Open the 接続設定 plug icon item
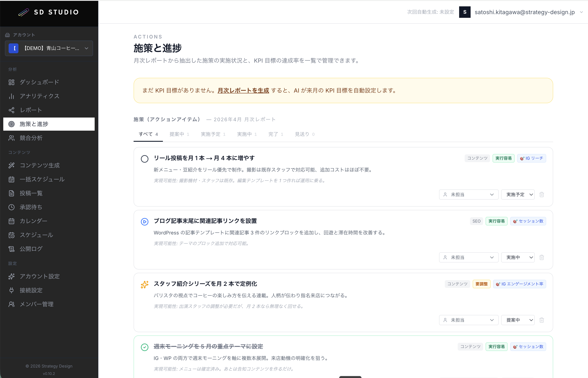 pos(49,291)
